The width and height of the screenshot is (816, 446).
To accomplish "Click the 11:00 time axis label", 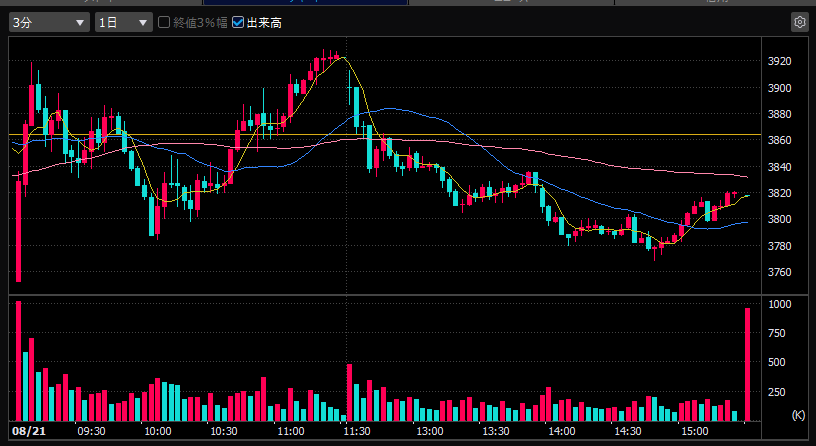I will 290,431.
